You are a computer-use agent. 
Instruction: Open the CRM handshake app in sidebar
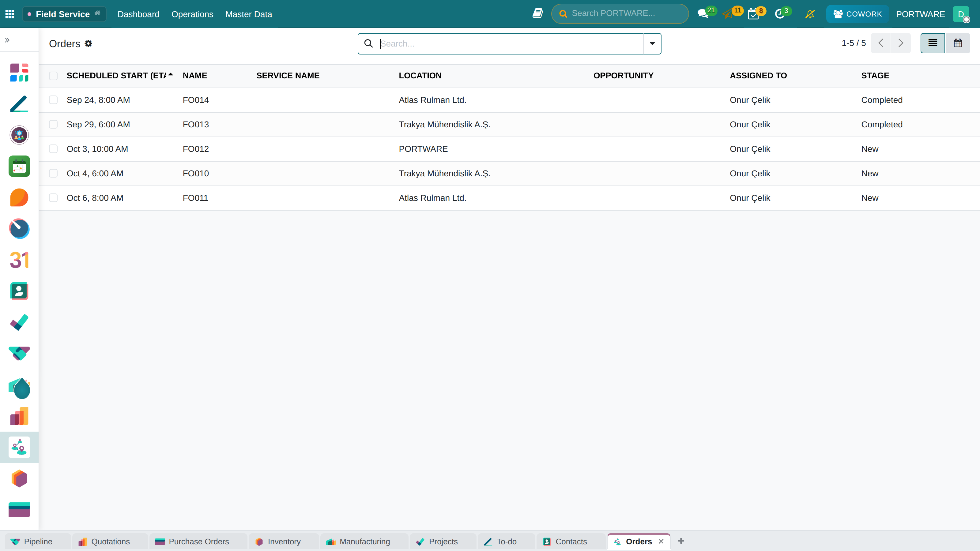[x=19, y=354]
